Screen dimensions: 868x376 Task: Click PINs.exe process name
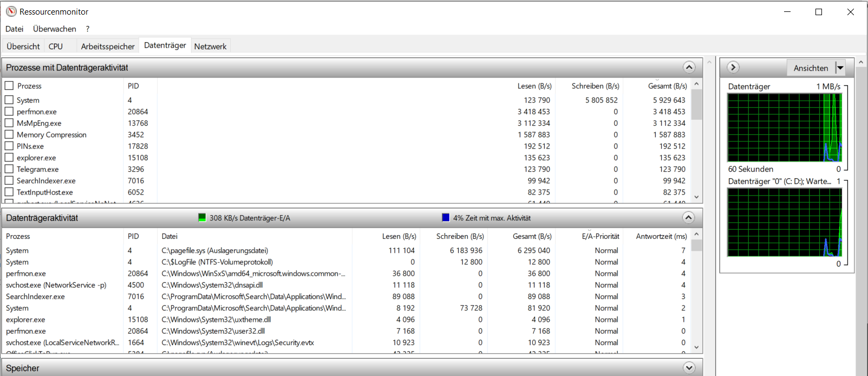point(30,146)
